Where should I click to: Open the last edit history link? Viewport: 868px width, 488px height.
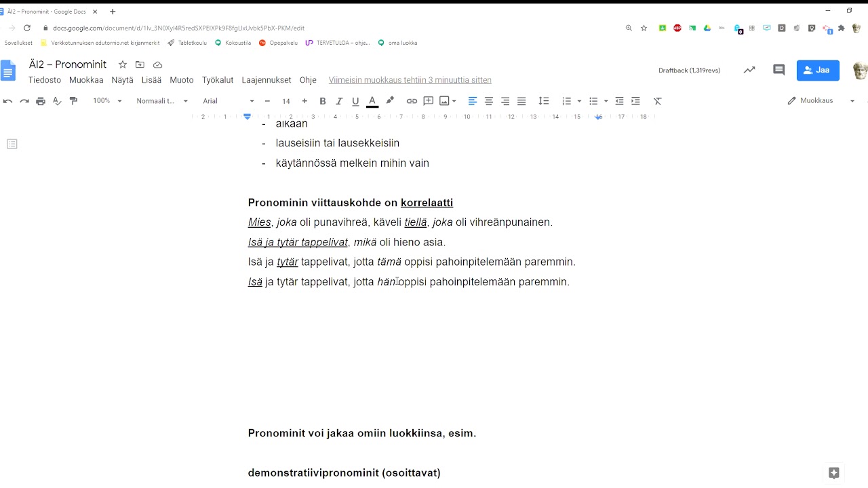coord(410,80)
